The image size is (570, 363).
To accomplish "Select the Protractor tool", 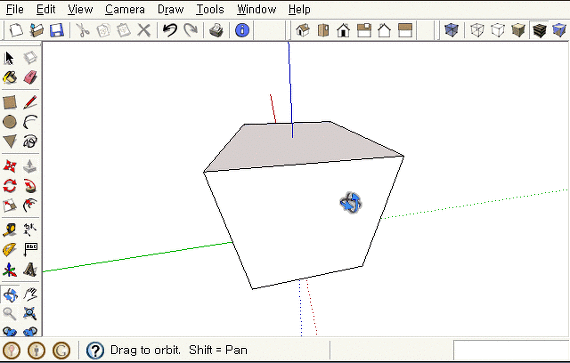I will pos(9,250).
